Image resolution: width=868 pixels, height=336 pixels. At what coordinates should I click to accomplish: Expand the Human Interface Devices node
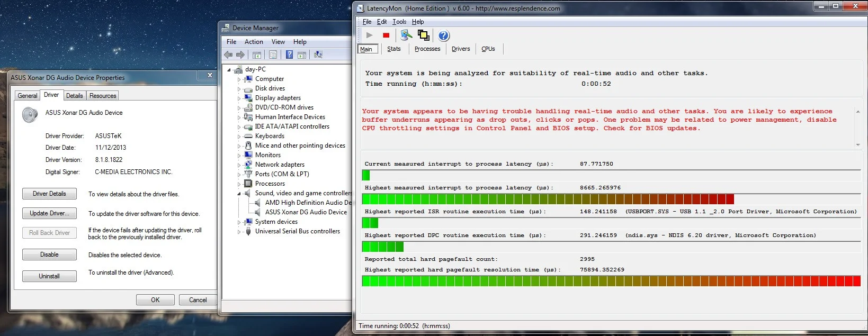pos(239,117)
